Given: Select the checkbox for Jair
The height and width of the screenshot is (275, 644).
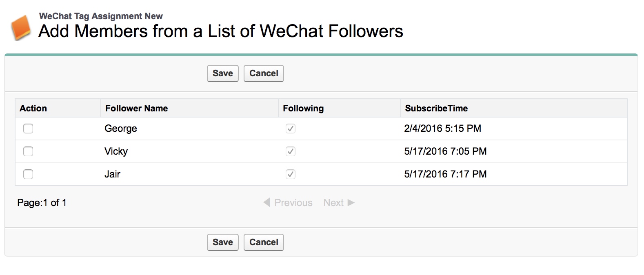Looking at the screenshot, I should click(28, 174).
